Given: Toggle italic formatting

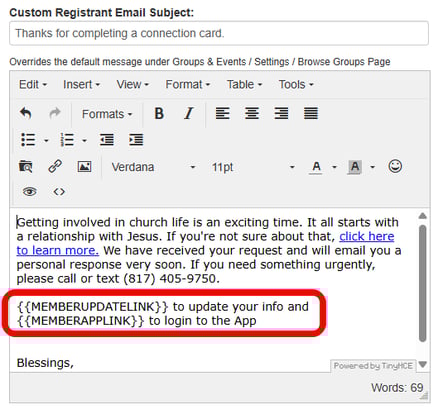Looking at the screenshot, I should pos(189,113).
